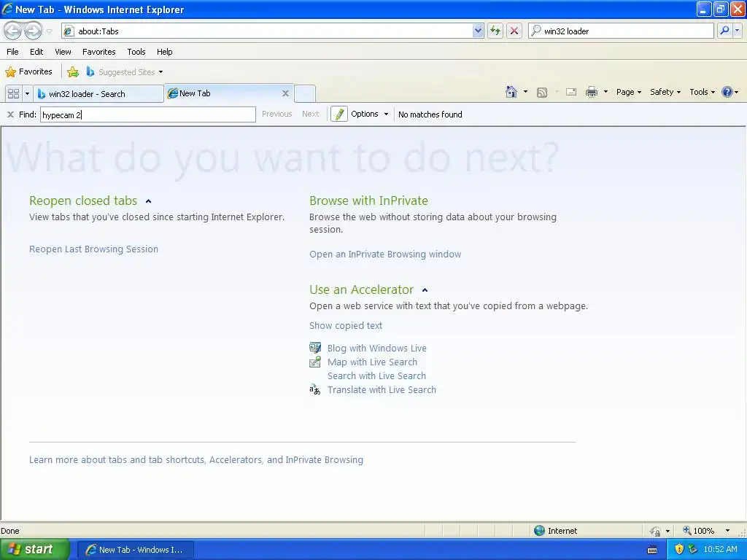Click the Read Mail icon
The width and height of the screenshot is (747, 560).
(571, 92)
